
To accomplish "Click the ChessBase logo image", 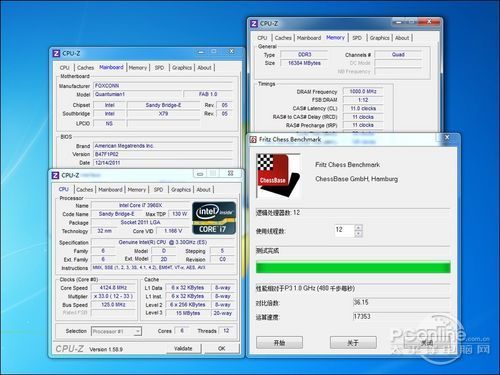I will (x=278, y=176).
